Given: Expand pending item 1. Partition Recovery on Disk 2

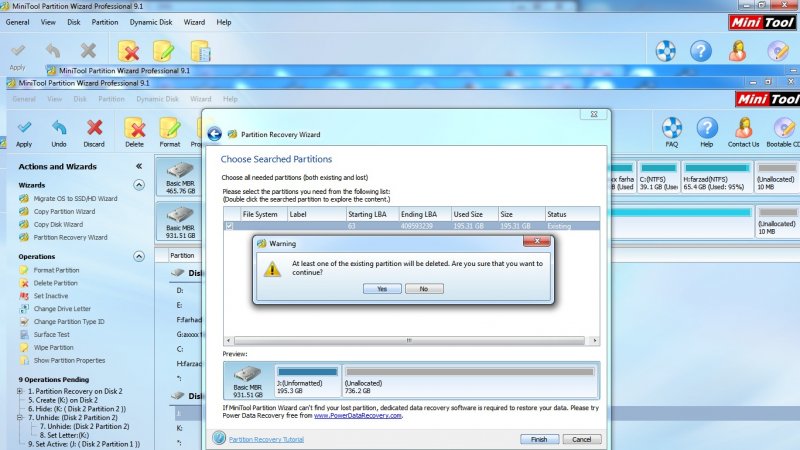Looking at the screenshot, I should coord(20,391).
